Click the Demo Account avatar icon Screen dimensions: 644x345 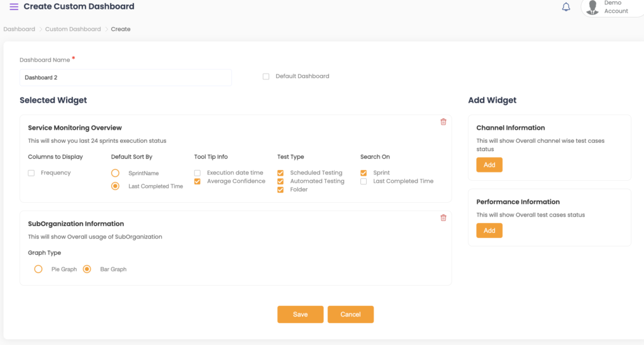point(592,8)
